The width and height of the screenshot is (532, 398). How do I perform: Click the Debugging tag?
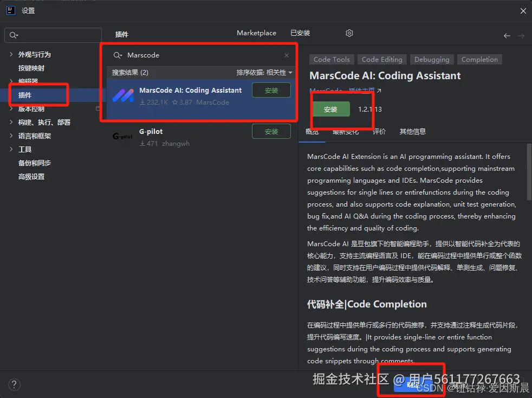click(x=432, y=60)
